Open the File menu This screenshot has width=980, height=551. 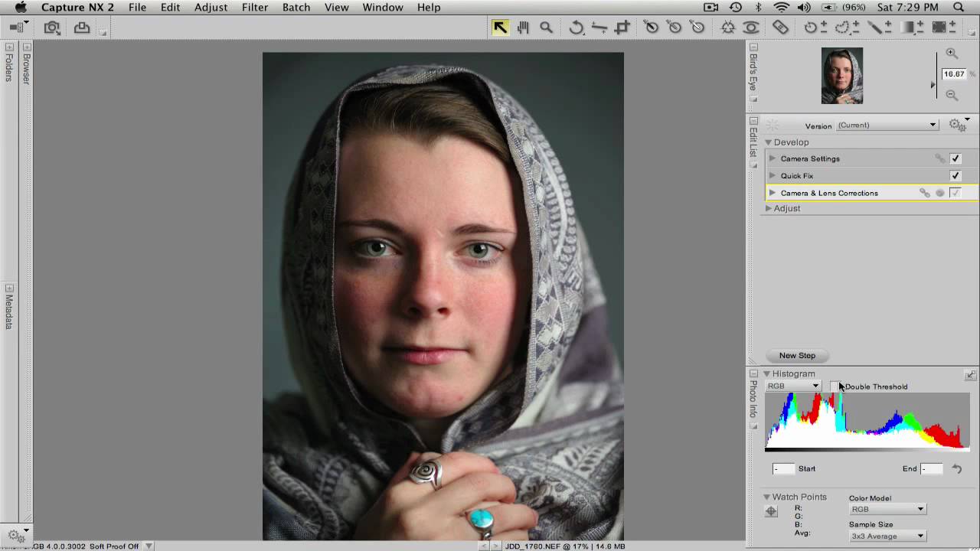(x=137, y=8)
